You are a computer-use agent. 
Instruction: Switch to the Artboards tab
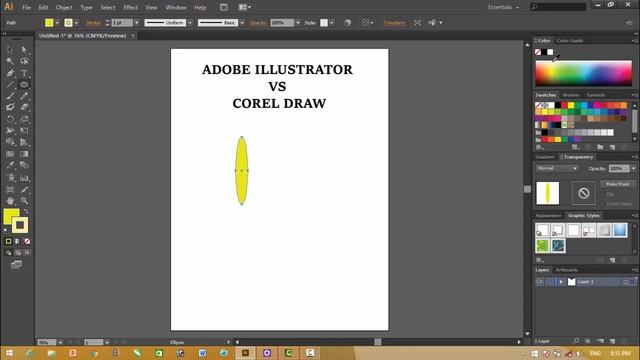click(x=567, y=270)
